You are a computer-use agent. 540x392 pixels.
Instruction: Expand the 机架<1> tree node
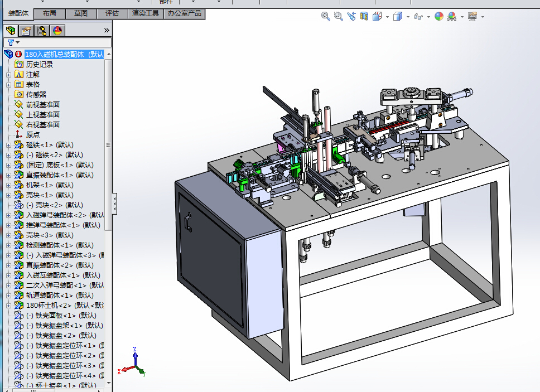8,185
